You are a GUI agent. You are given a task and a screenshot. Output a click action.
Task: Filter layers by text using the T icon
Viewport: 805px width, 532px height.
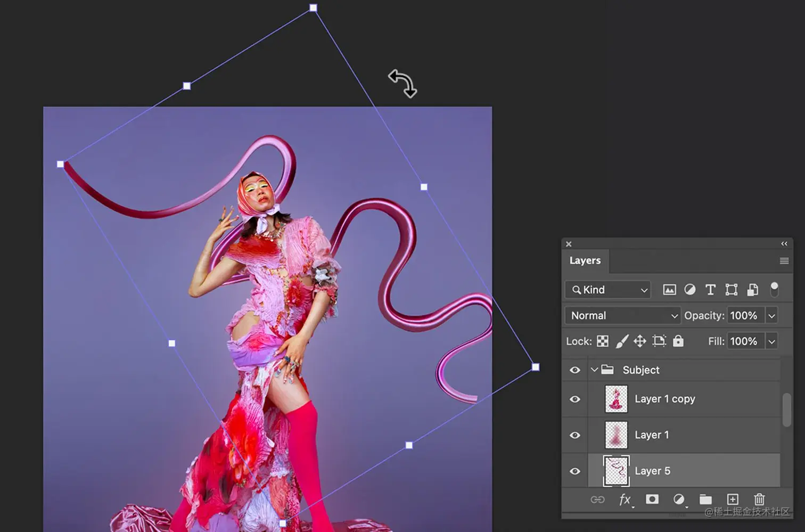pyautogui.click(x=710, y=290)
